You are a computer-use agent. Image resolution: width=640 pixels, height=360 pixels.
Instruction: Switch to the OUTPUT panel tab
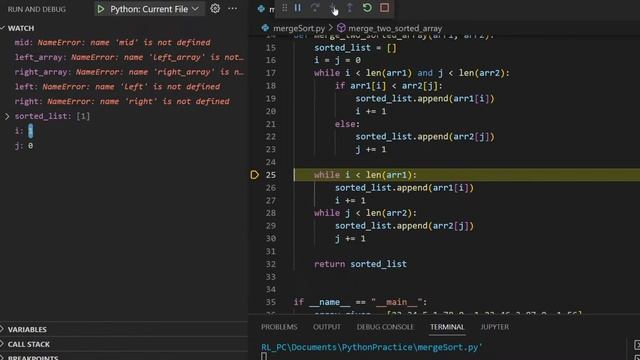tap(327, 327)
